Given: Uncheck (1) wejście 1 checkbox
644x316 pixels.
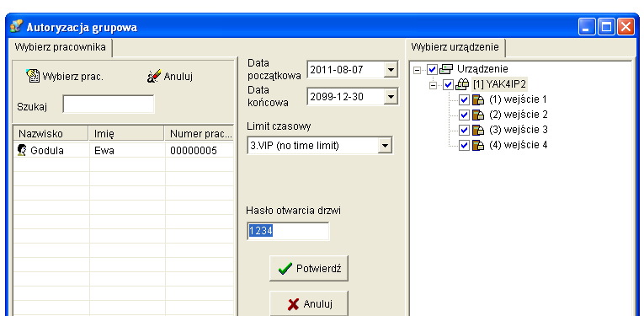Looking at the screenshot, I should [464, 99].
